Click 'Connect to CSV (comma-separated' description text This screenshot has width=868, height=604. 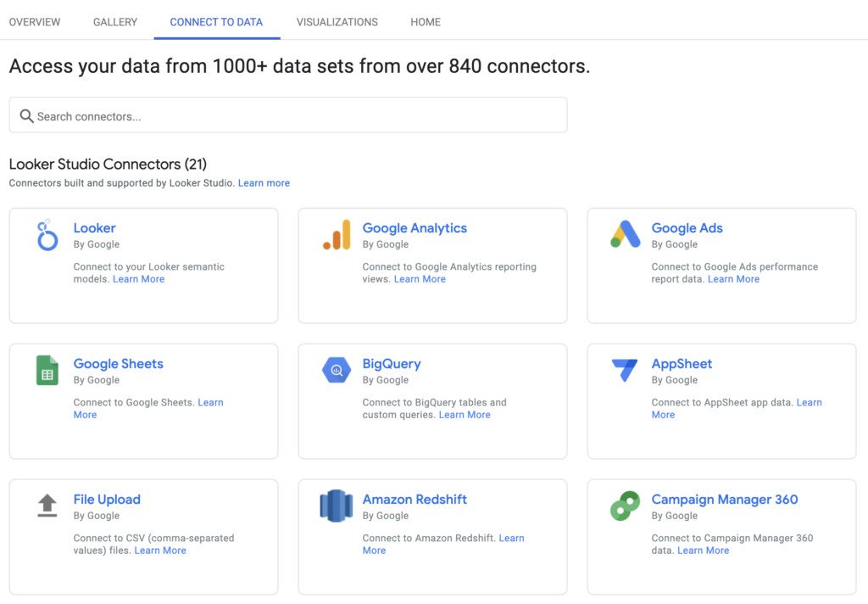coord(154,538)
